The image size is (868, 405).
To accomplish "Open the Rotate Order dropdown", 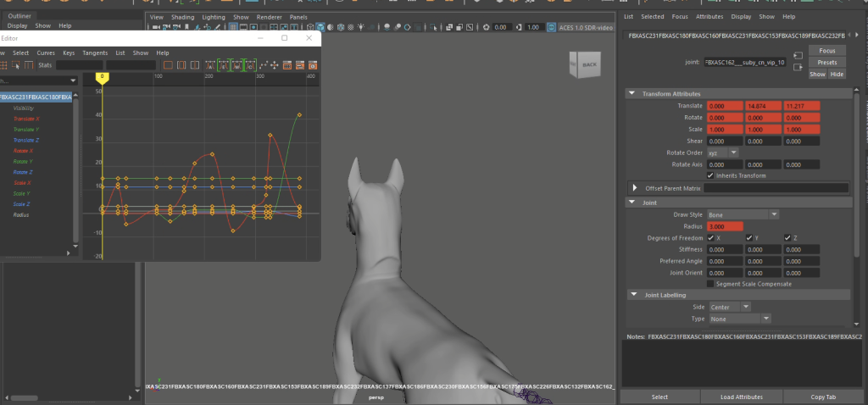I will (x=721, y=153).
